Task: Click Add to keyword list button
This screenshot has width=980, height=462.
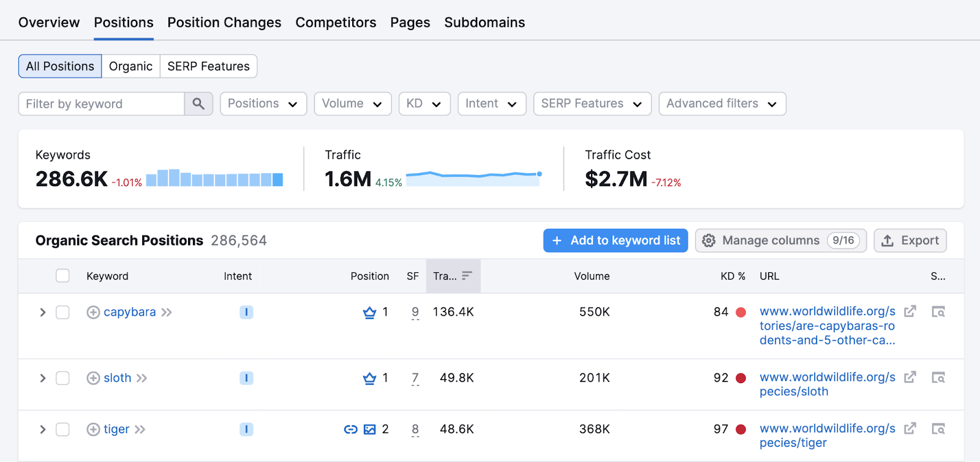Action: pyautogui.click(x=616, y=240)
